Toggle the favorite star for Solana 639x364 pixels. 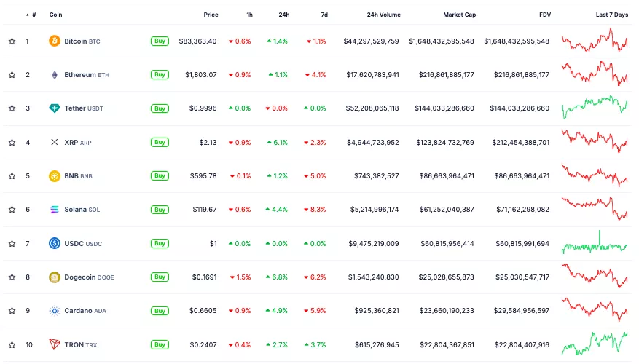12,210
